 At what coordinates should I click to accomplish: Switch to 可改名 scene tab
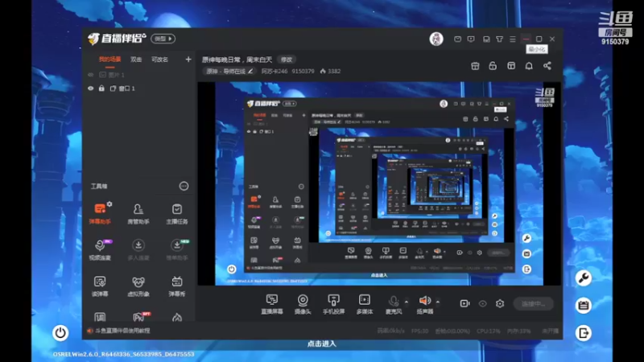point(159,60)
